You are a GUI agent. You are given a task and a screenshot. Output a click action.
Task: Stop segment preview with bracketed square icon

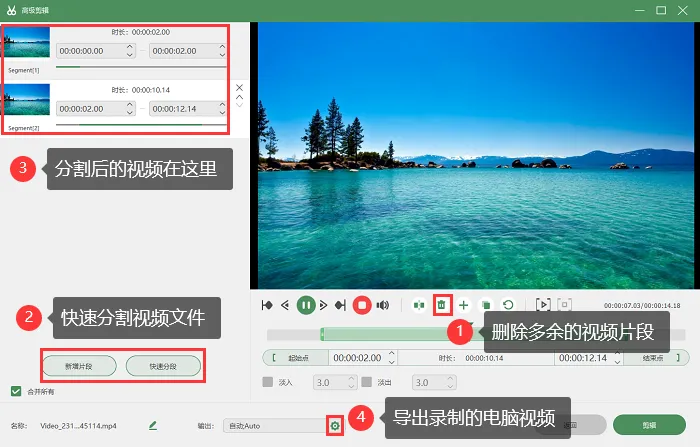[565, 305]
